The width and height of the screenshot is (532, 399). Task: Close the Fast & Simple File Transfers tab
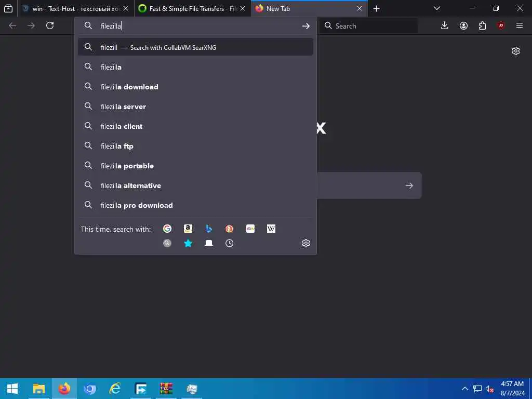(243, 8)
